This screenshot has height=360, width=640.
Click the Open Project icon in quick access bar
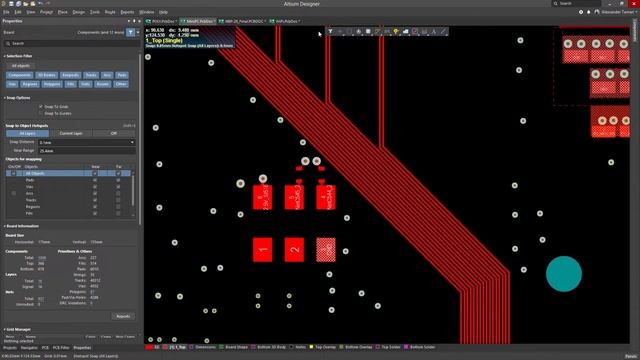tap(33, 4)
